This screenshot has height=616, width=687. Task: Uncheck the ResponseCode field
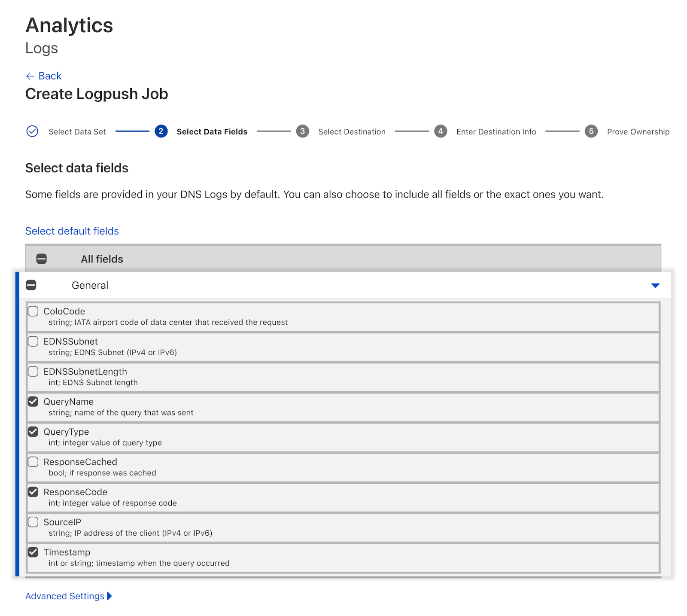click(x=33, y=491)
